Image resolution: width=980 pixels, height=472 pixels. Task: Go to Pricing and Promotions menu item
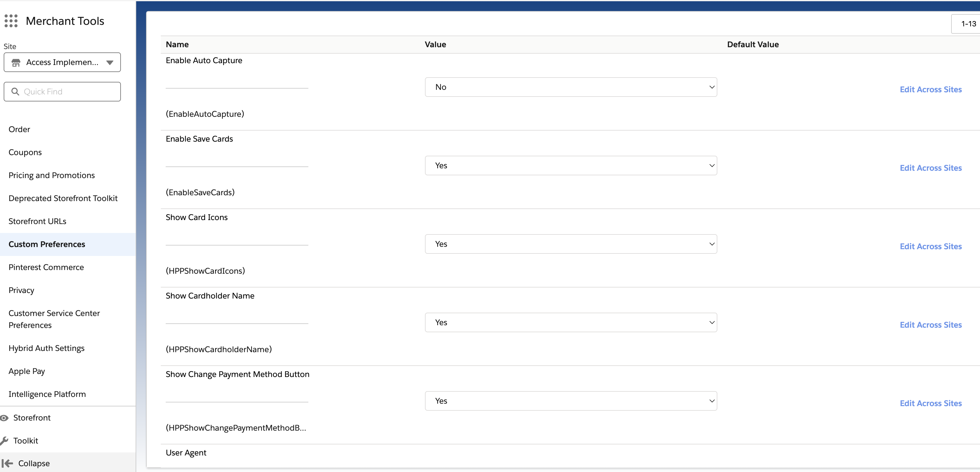point(52,175)
